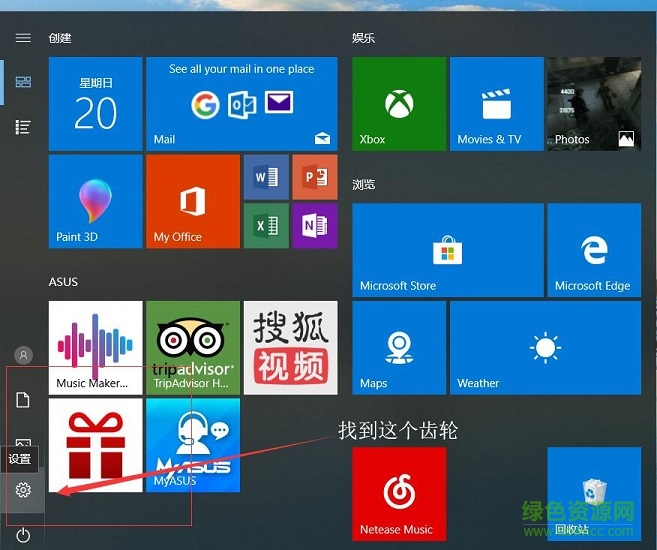Launch PowerPoint from the small tile

[315, 177]
